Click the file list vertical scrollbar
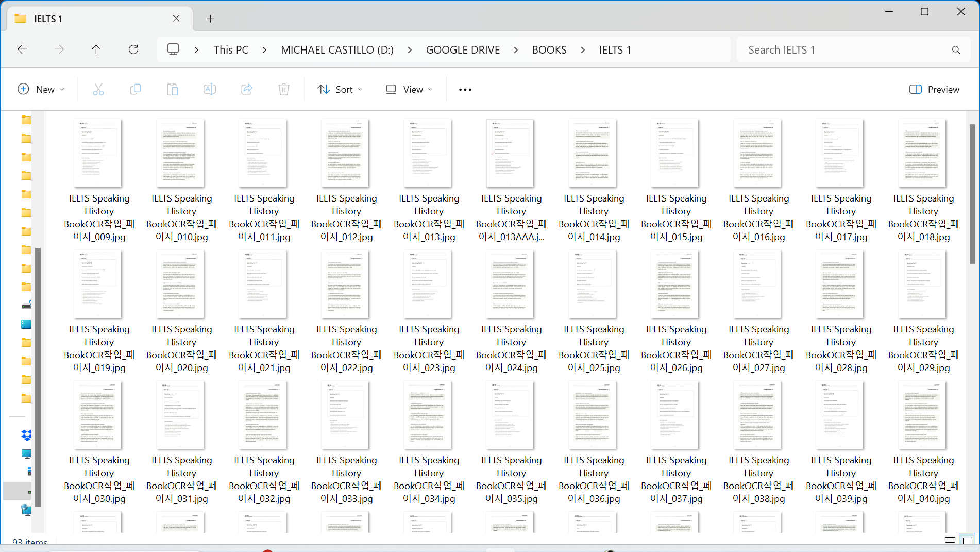 point(972,194)
